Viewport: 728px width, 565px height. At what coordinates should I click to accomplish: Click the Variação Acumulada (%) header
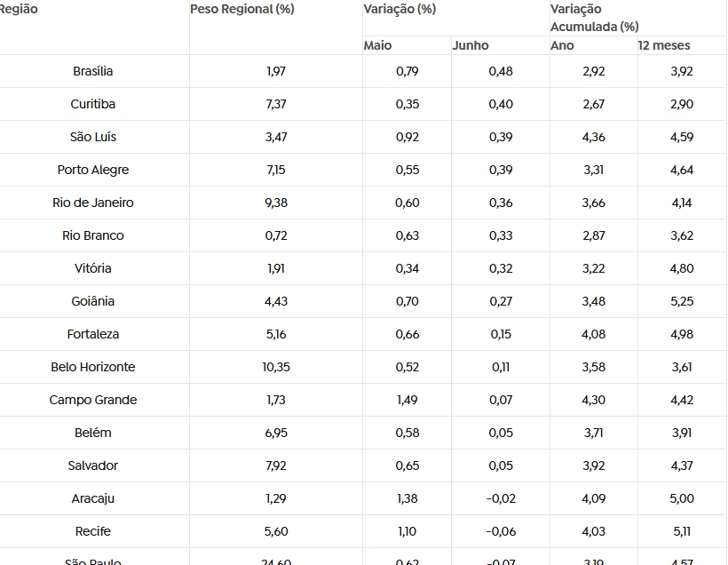point(594,18)
